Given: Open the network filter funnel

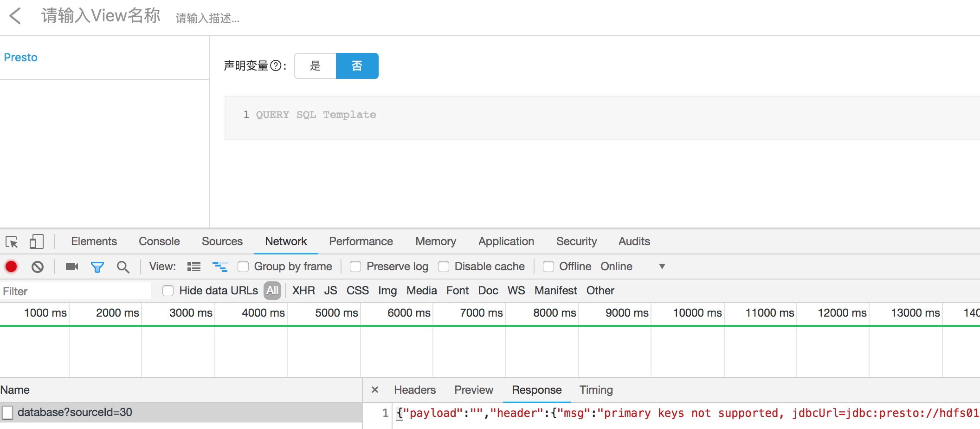Looking at the screenshot, I should click(x=97, y=266).
